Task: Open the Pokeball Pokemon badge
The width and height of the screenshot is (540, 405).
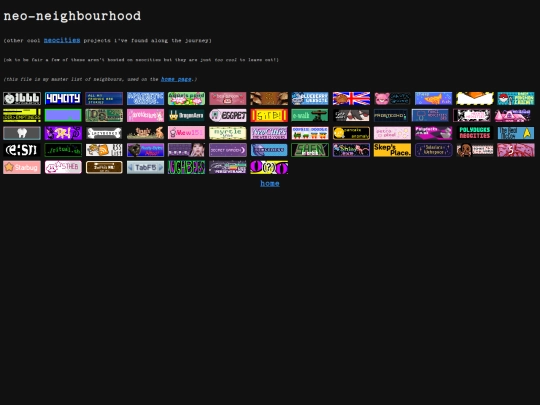Action: pos(516,98)
